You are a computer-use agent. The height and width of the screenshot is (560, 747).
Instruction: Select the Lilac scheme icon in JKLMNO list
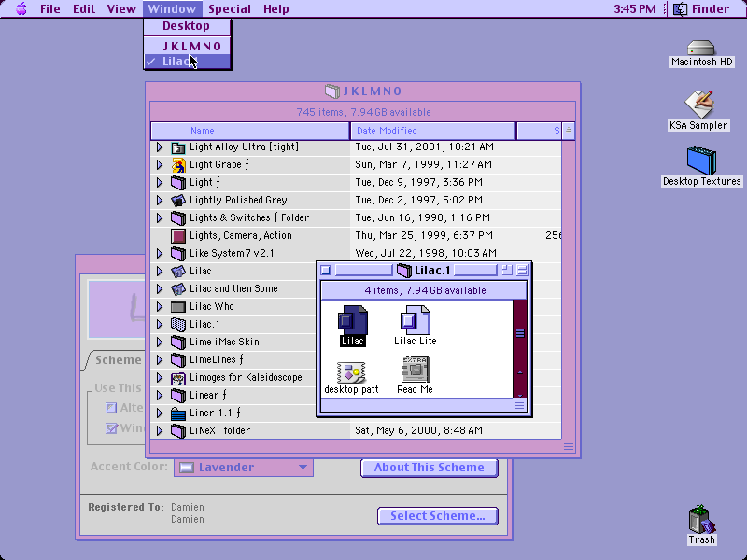(177, 272)
